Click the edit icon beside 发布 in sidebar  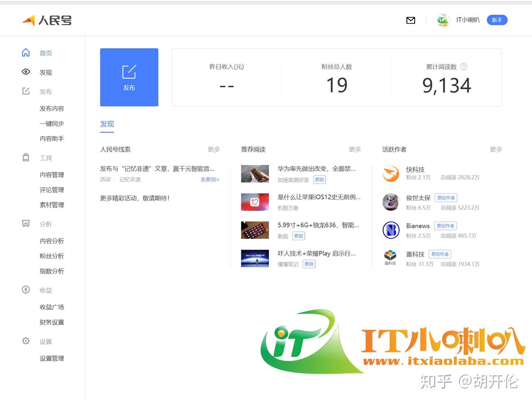[x=26, y=91]
